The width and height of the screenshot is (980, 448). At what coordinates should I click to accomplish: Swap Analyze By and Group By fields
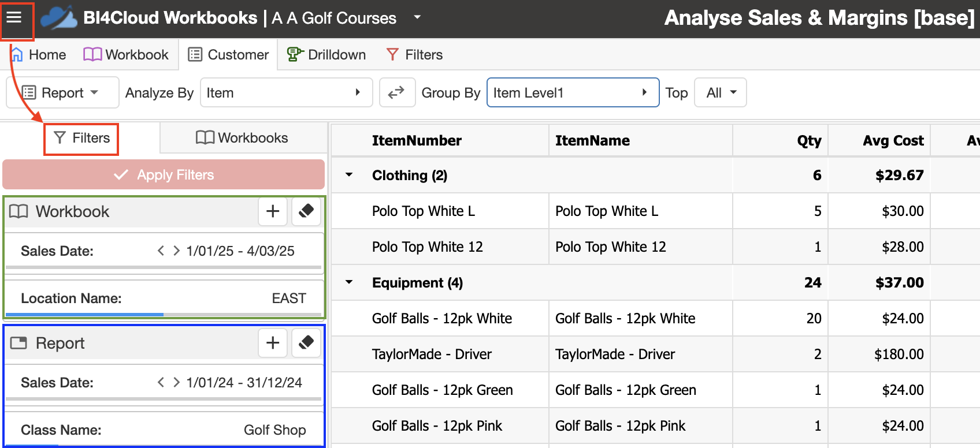pyautogui.click(x=397, y=92)
